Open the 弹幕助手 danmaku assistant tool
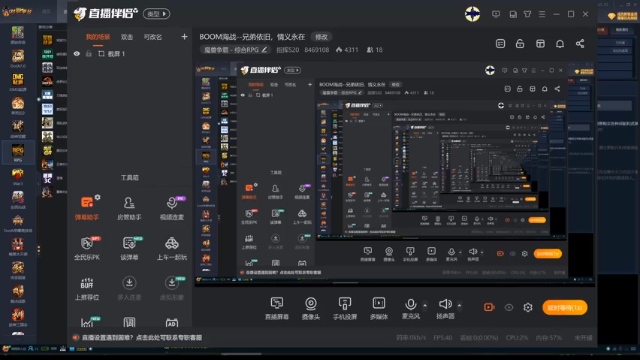Viewport: 640px width, 360px height. tap(87, 208)
